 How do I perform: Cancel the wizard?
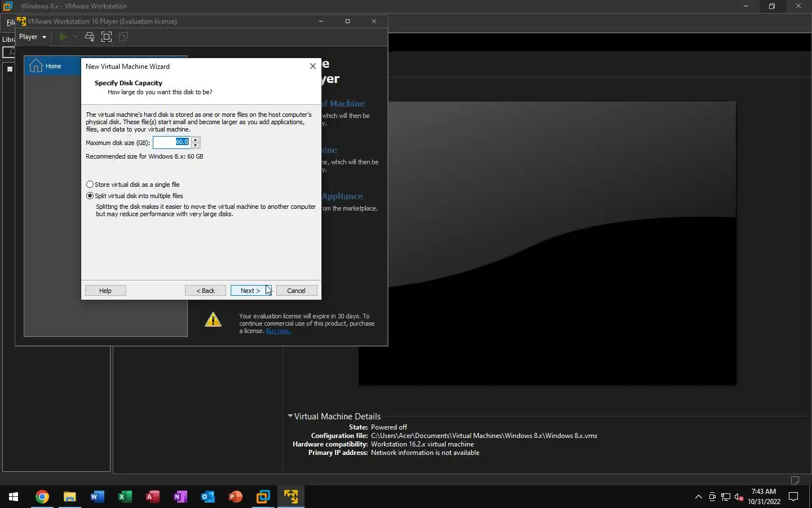pos(297,291)
